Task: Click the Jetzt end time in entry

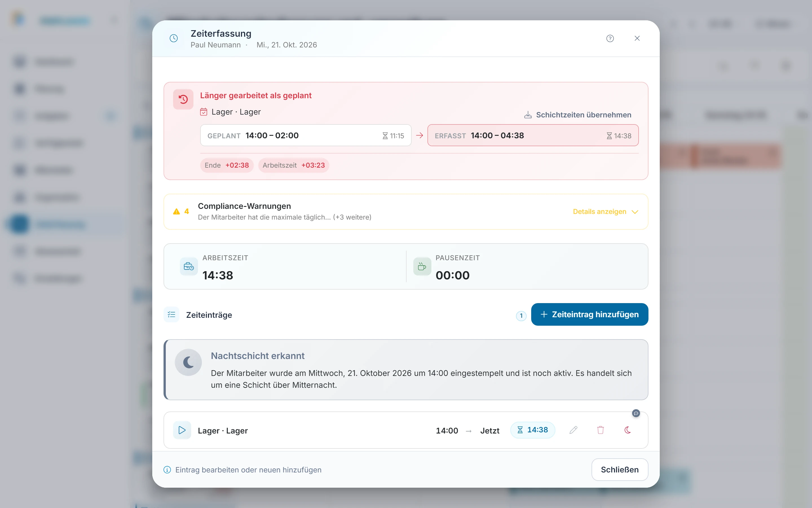Action: (x=489, y=431)
